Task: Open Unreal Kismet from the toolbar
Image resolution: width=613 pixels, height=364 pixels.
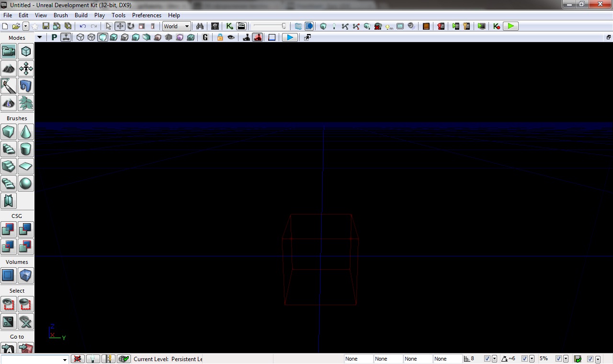Action: click(229, 26)
